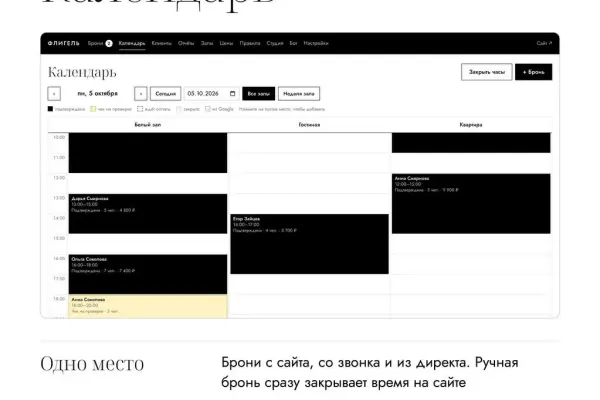Click the 15:00 time label
600x400 pixels.
coord(59,238)
